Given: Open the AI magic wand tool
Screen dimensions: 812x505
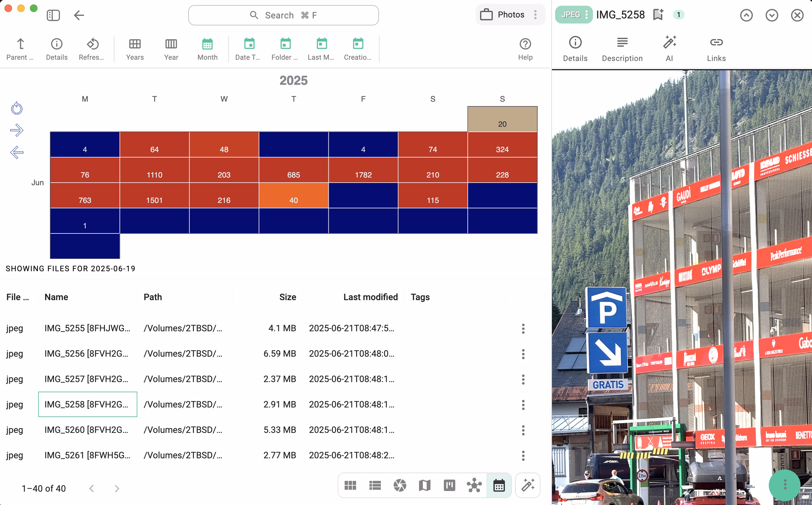Looking at the screenshot, I should pyautogui.click(x=527, y=485).
